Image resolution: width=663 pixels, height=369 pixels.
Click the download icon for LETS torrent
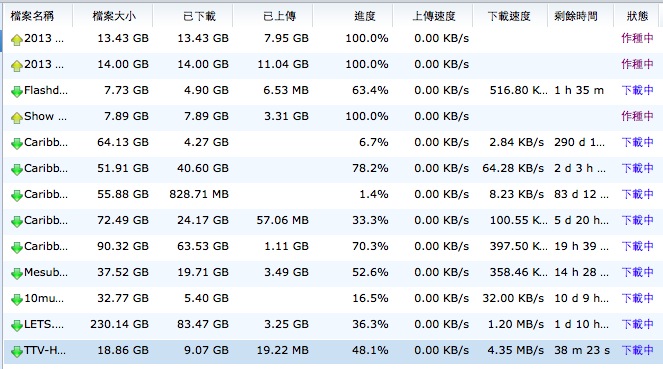[x=16, y=326]
